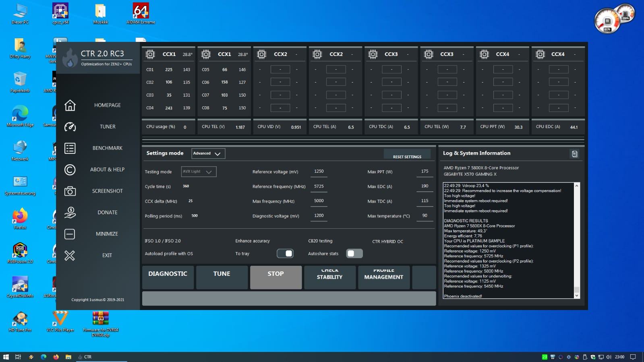Click the Polling period (ms) value 500

pos(195,216)
